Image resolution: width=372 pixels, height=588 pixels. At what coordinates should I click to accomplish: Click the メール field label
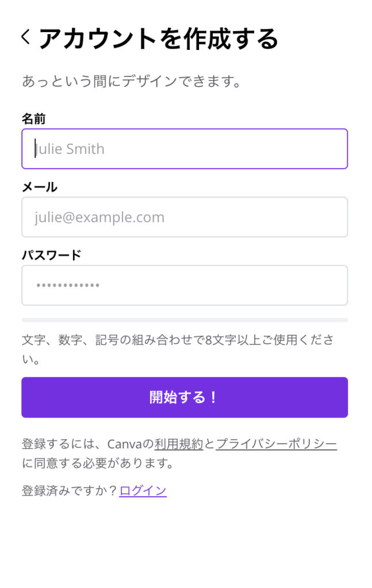coord(40,187)
